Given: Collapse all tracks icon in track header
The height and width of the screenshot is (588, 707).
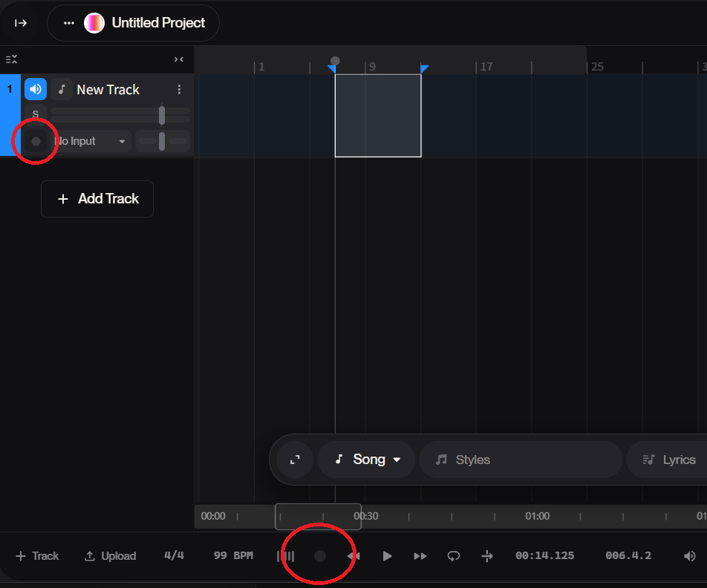Looking at the screenshot, I should pyautogui.click(x=11, y=59).
